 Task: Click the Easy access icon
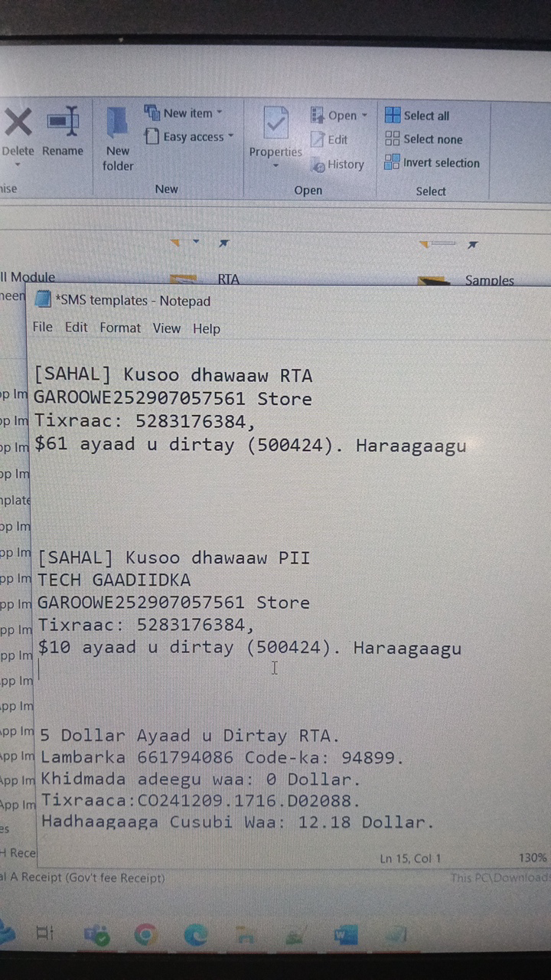152,137
